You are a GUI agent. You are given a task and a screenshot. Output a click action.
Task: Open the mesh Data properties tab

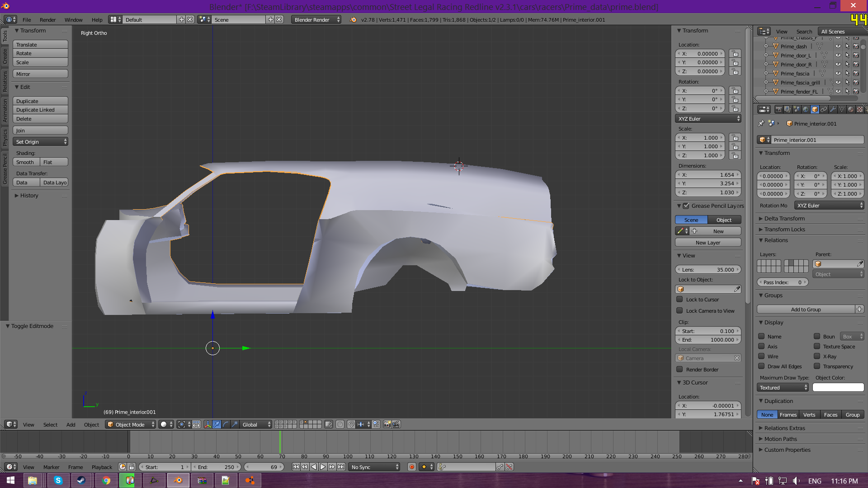(x=842, y=109)
